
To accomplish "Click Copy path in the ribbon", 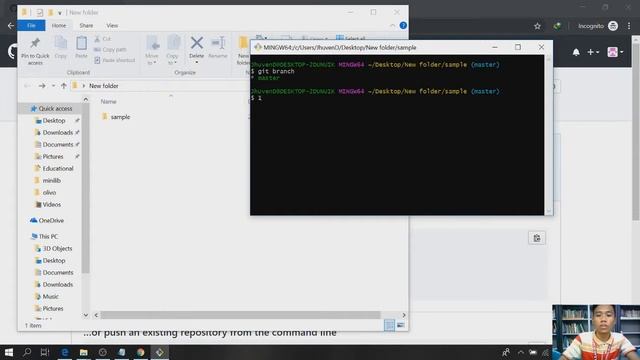I will [110, 49].
